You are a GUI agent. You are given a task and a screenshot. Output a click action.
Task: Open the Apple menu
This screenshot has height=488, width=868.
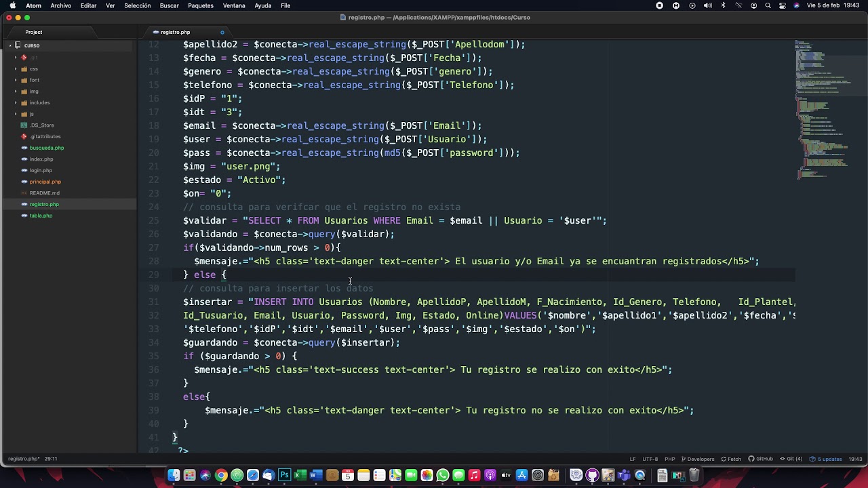pos(12,5)
